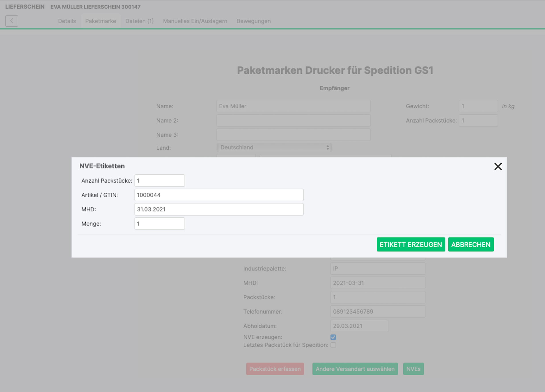Open the NVEs button

point(413,369)
